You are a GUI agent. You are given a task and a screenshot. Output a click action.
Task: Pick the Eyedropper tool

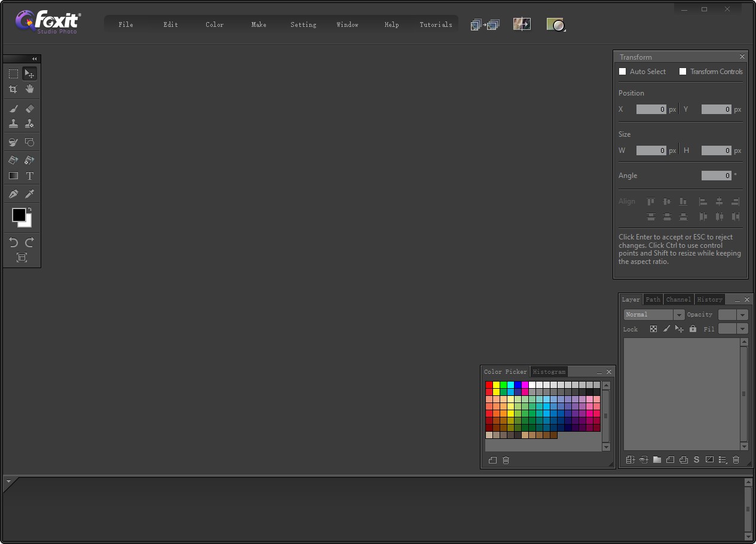pyautogui.click(x=30, y=193)
